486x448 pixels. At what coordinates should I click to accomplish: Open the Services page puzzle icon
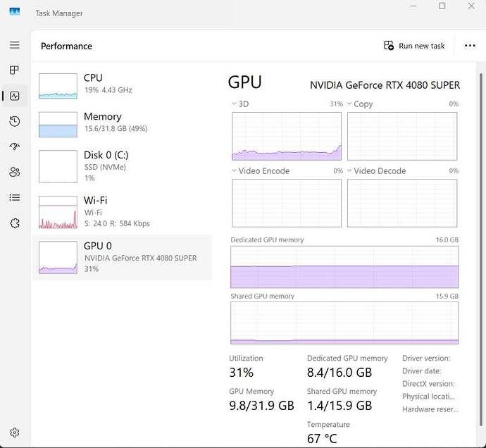[15, 223]
